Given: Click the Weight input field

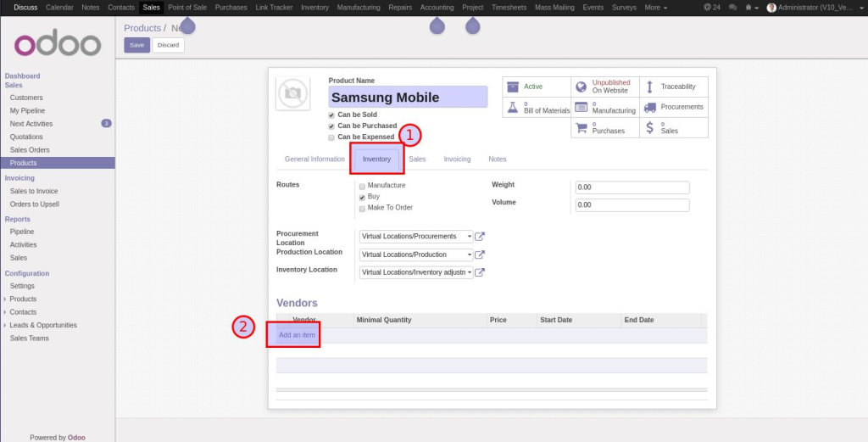Looking at the screenshot, I should tap(632, 187).
